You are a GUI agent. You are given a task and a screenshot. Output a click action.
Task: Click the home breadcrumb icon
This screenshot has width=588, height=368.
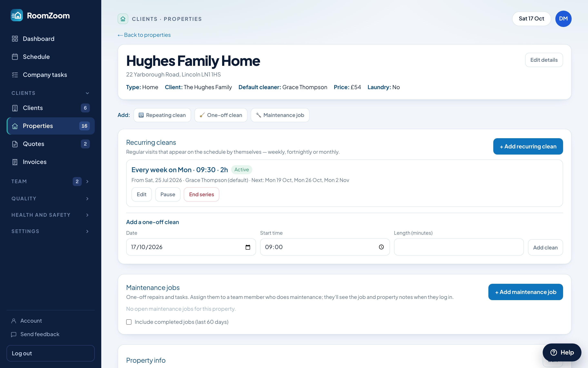pyautogui.click(x=123, y=19)
